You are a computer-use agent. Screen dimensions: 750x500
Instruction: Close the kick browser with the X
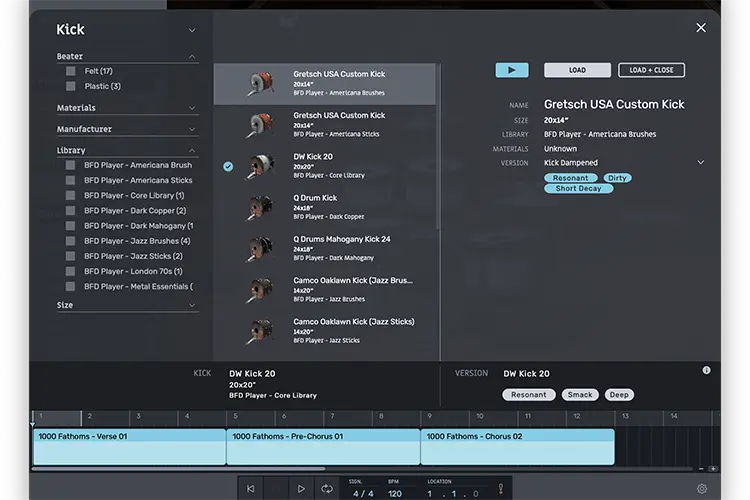(x=701, y=28)
